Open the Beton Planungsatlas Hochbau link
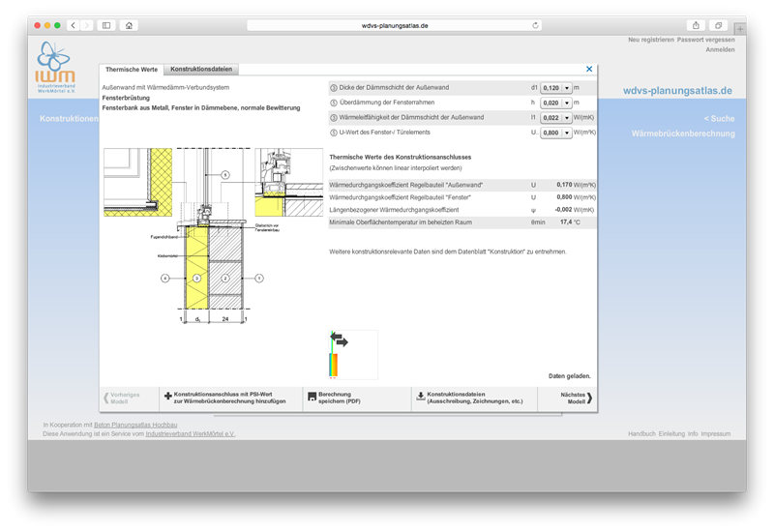774x532 pixels. click(135, 426)
